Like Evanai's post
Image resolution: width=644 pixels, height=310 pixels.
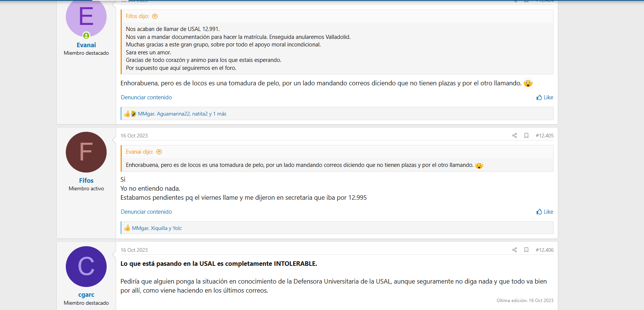[545, 97]
